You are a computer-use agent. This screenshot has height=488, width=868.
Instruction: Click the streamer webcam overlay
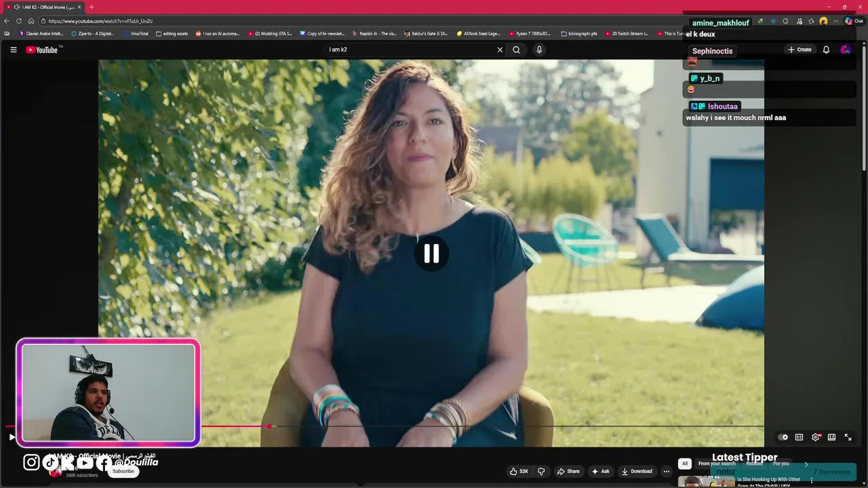point(108,393)
